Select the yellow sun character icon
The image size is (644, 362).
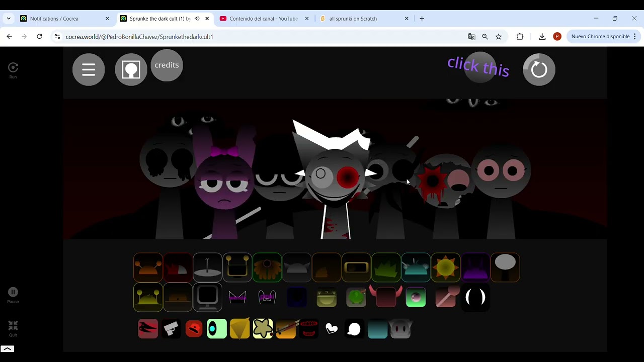coord(445,267)
